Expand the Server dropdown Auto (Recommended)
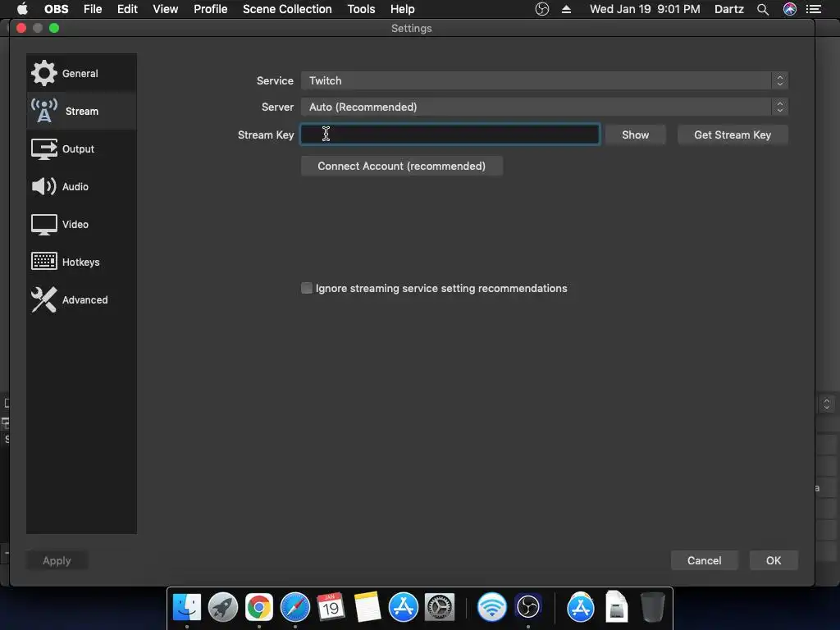This screenshot has height=630, width=840. point(545,107)
